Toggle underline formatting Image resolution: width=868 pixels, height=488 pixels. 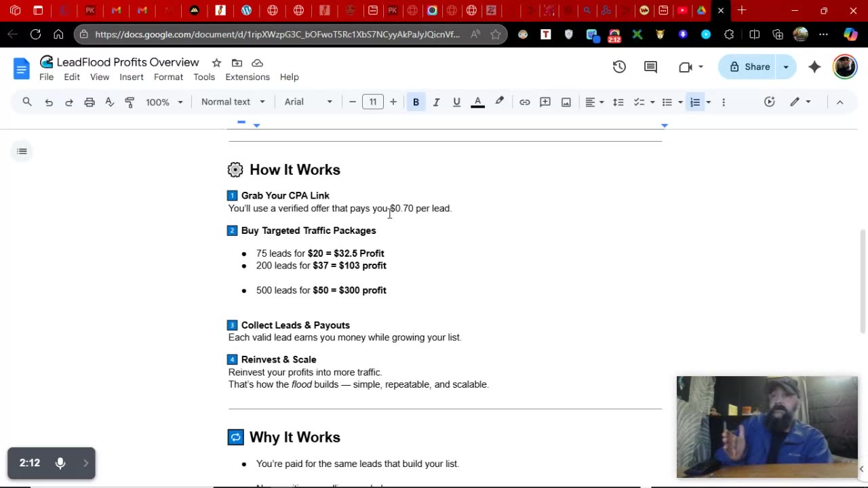pos(456,102)
